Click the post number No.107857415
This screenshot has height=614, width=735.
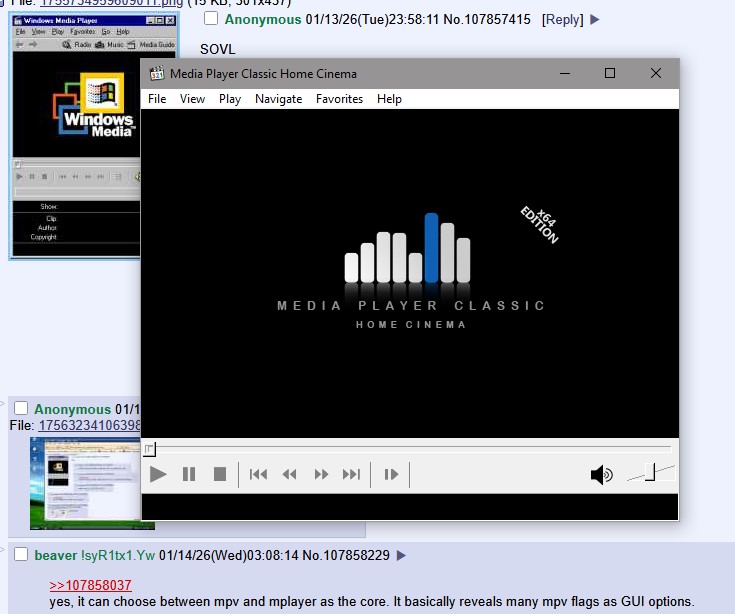487,20
